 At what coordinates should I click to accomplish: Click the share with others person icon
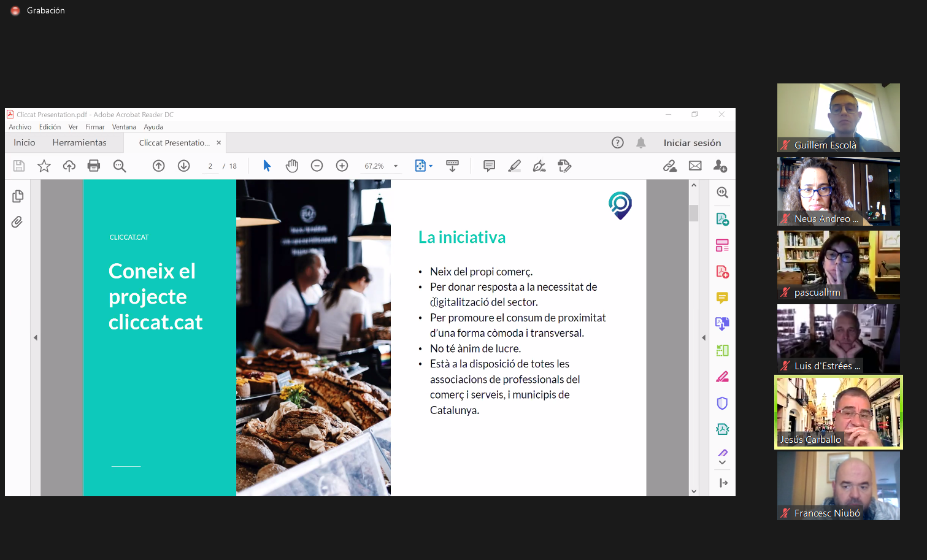coord(720,166)
